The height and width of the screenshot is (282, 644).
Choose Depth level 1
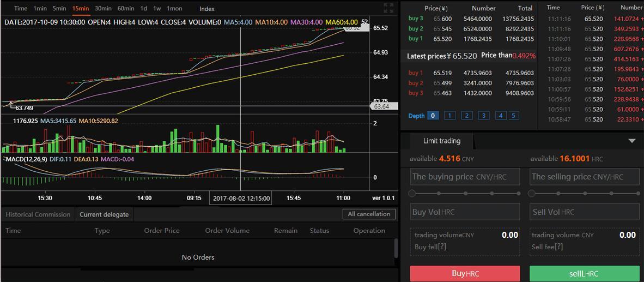pos(449,116)
